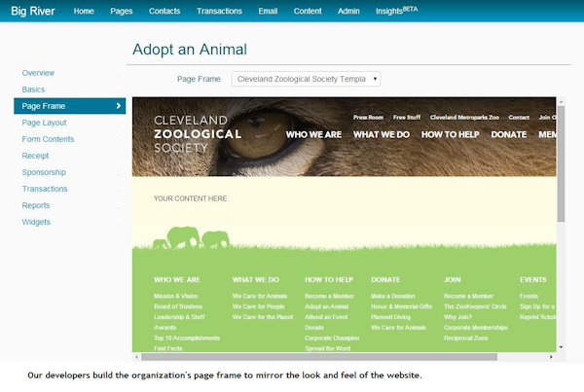The width and height of the screenshot is (584, 392).
Task: Click YOUR CONTENT HERE placeholder text
Action: pyautogui.click(x=191, y=198)
